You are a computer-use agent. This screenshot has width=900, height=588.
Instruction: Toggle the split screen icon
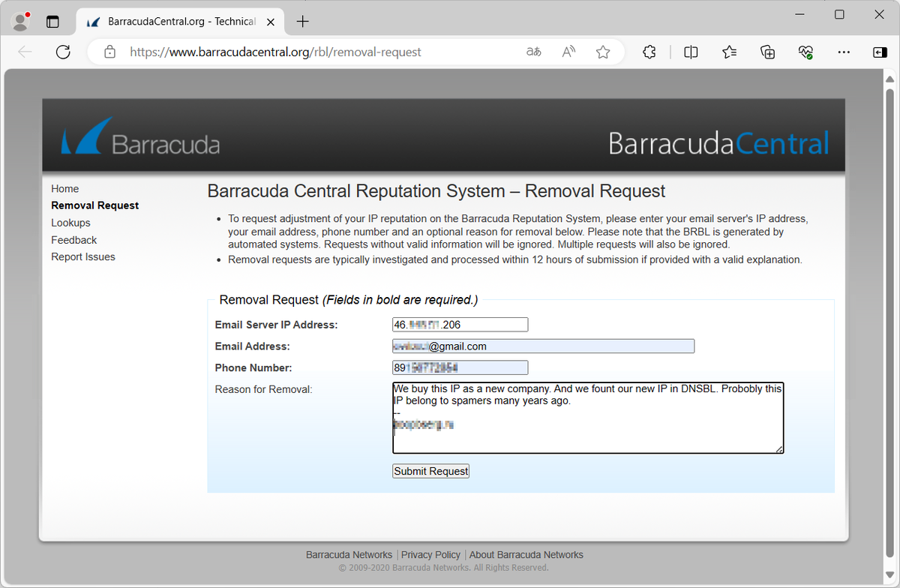(x=691, y=52)
